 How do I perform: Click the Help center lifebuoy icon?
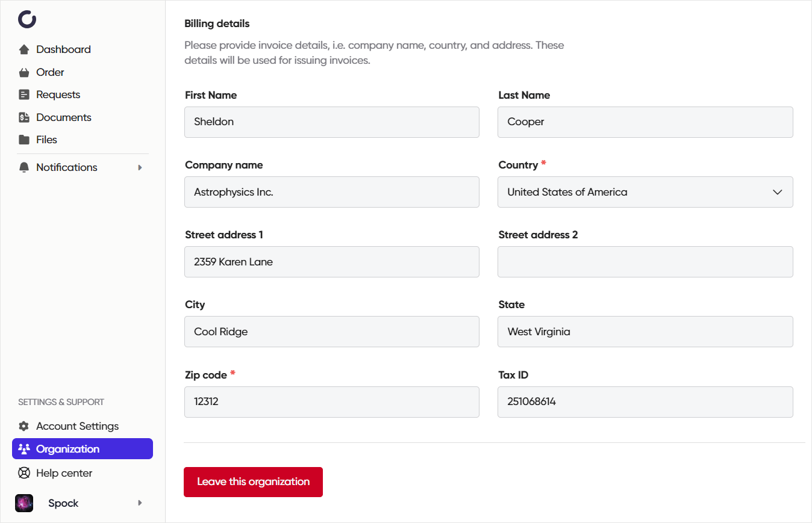coord(24,473)
